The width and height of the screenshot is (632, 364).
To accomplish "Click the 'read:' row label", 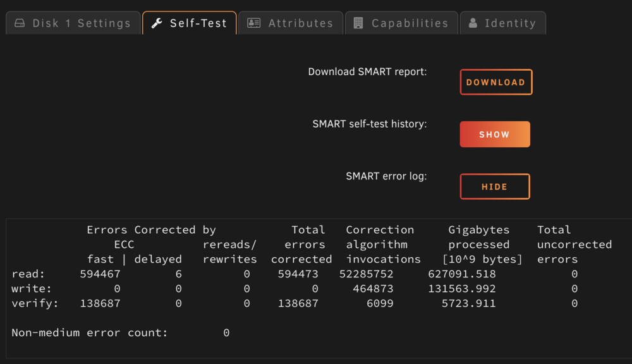I will click(28, 274).
